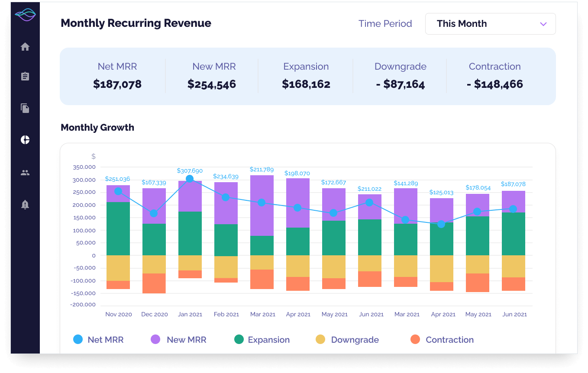
Task: Click the orange Contraction legend swatch
Action: [415, 340]
